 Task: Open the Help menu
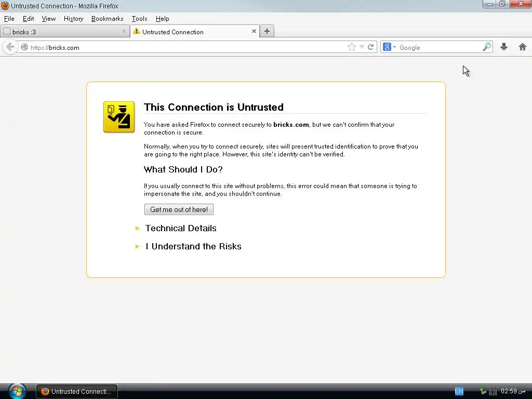pyautogui.click(x=162, y=19)
